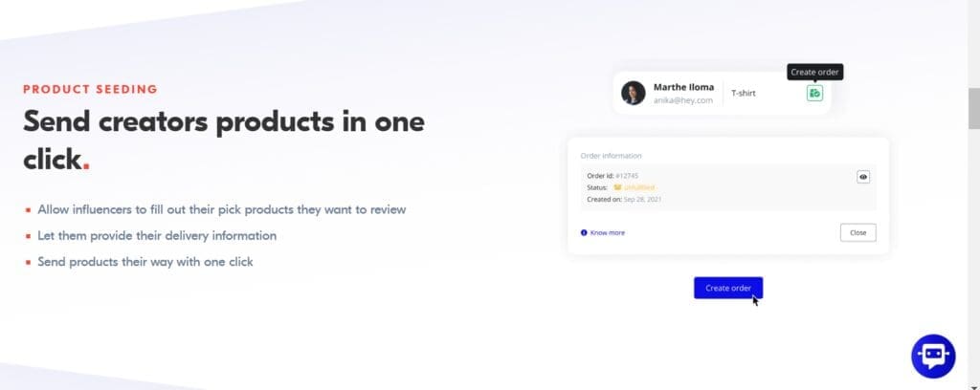The image size is (980, 390).
Task: Click the eye icon in order information
Action: 862,177
